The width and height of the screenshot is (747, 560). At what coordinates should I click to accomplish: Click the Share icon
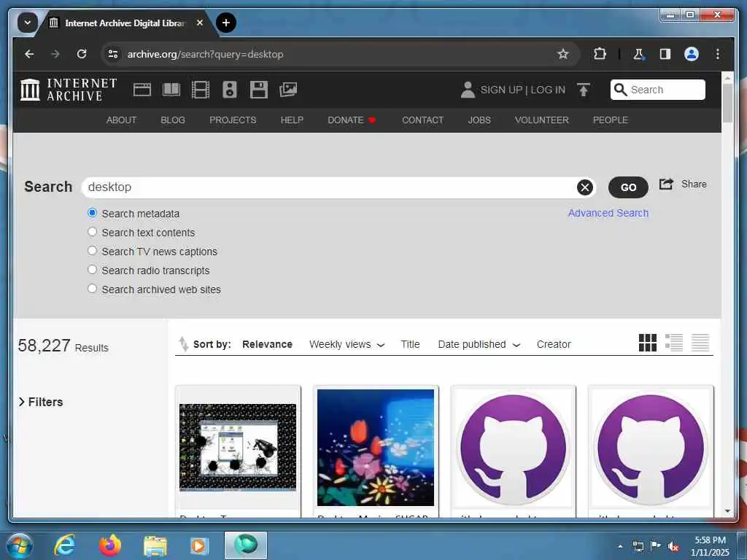666,184
